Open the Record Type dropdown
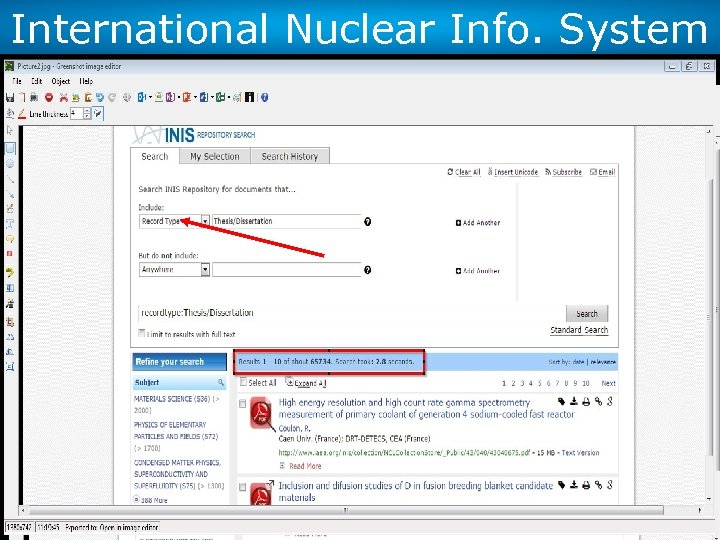720x540 pixels. [x=205, y=221]
